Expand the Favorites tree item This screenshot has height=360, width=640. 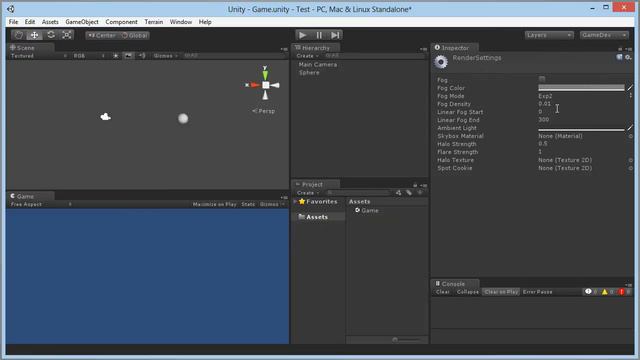[295, 202]
